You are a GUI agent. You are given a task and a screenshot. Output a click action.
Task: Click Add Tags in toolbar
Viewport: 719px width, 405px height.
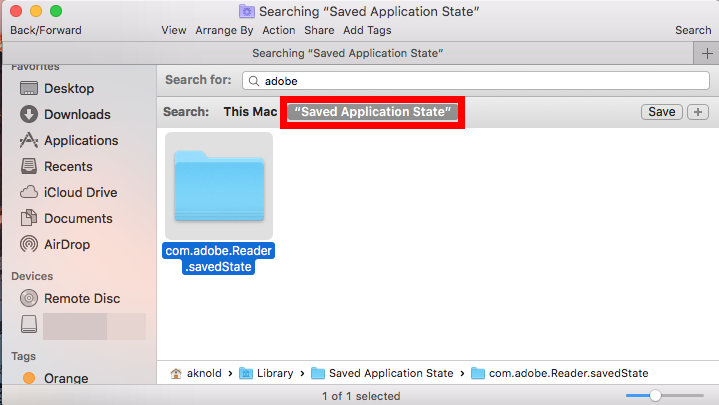367,30
